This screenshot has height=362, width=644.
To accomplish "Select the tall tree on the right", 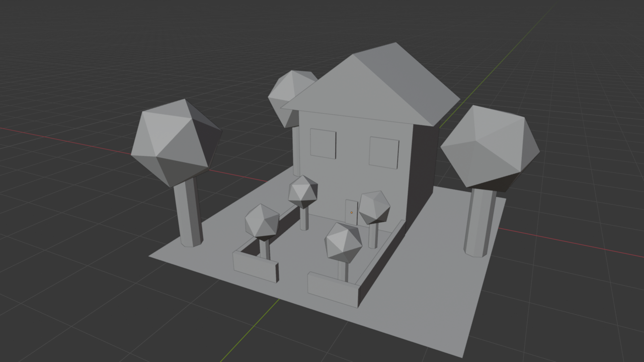I will click(x=491, y=146).
